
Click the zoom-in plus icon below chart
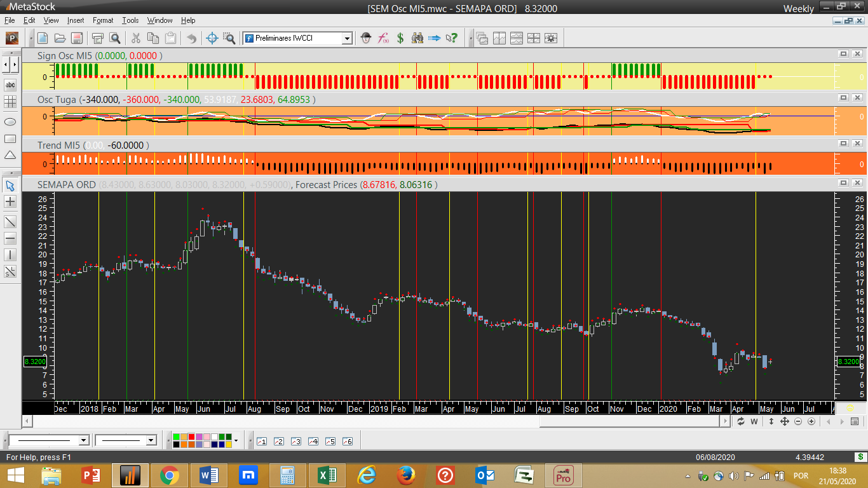tap(811, 421)
